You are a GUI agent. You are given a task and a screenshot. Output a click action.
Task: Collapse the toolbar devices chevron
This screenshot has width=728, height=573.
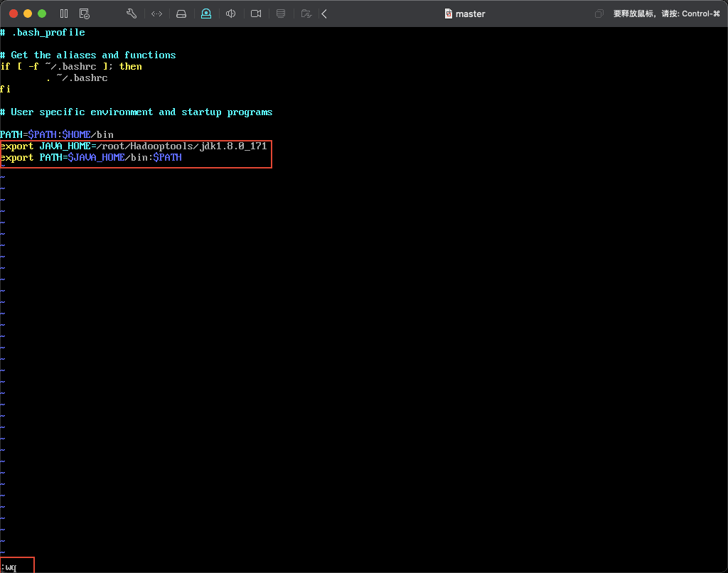[324, 14]
